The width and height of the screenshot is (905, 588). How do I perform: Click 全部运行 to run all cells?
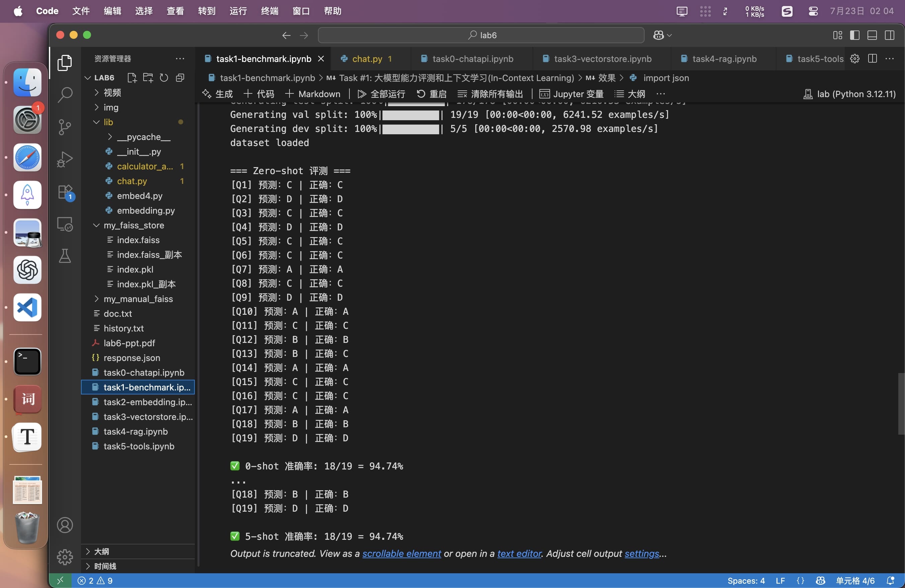pos(382,94)
